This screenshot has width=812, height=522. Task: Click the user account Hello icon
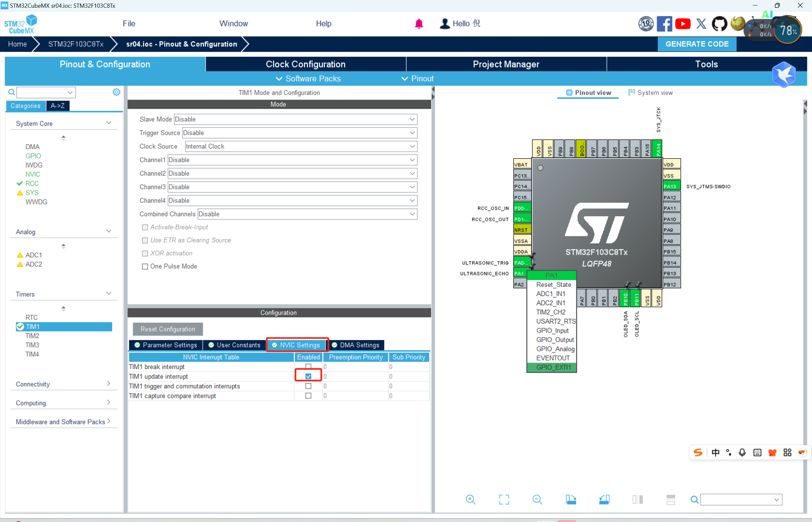click(x=445, y=24)
